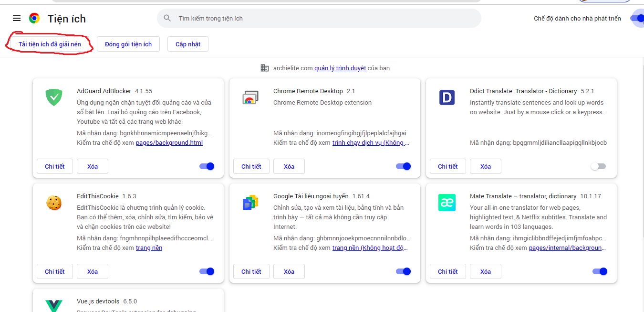Viewport: 644px width, 312px height.
Task: Open the hamburger main menu
Action: coord(17,18)
